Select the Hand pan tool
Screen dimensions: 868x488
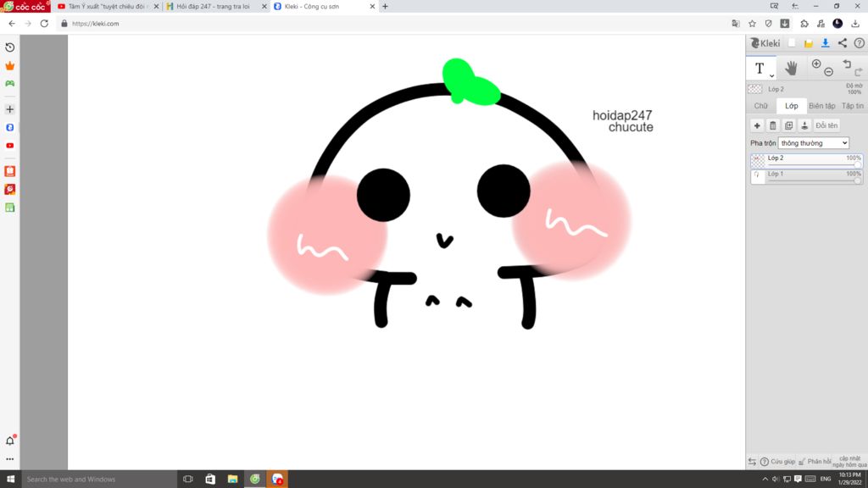click(x=791, y=68)
